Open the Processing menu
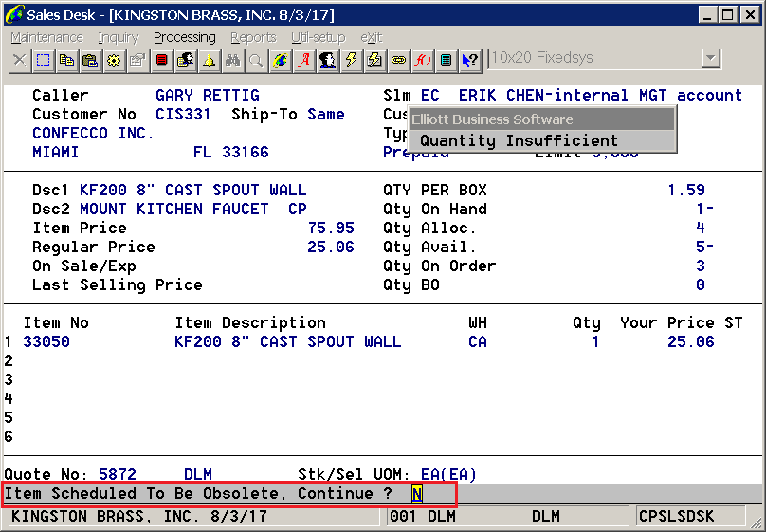 185,38
